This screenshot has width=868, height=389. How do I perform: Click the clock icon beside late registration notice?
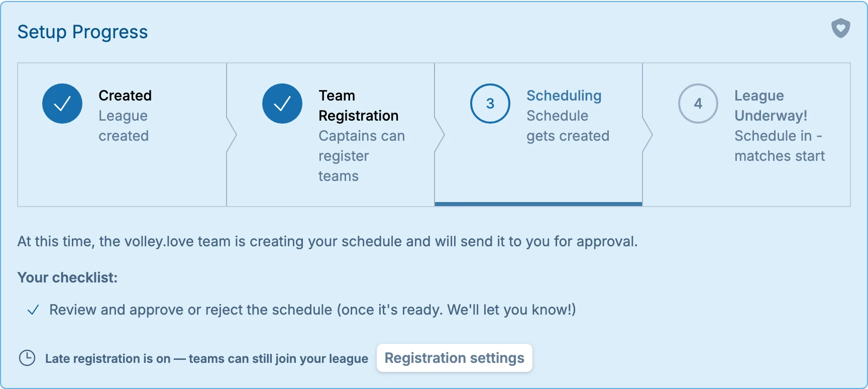click(27, 358)
